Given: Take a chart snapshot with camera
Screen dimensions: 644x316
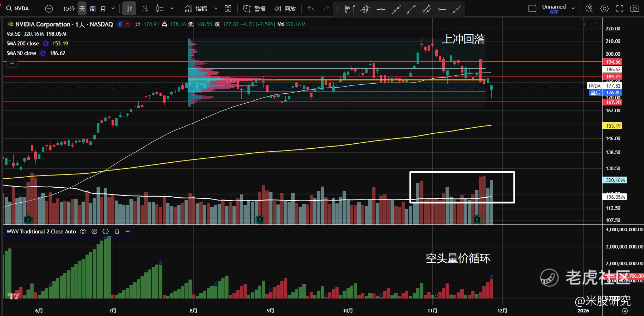Looking at the screenshot, I should [635, 9].
